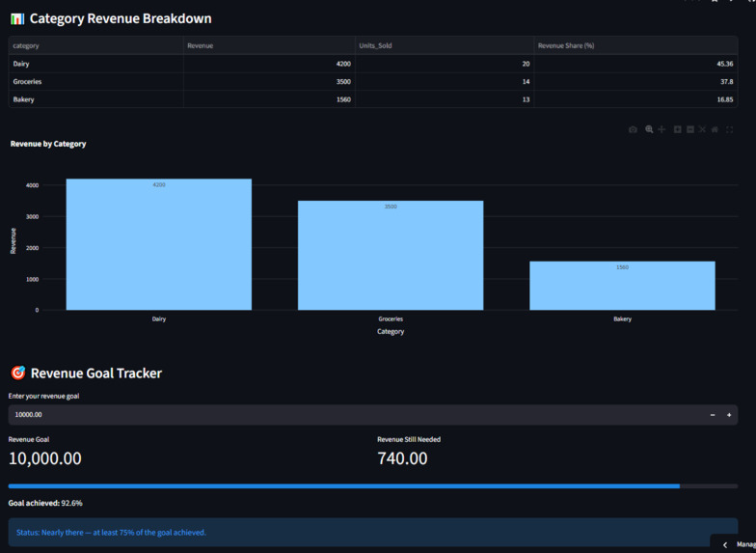Screen dimensions: 756x553
Task: Click the goal progress bar
Action: [x=372, y=486]
